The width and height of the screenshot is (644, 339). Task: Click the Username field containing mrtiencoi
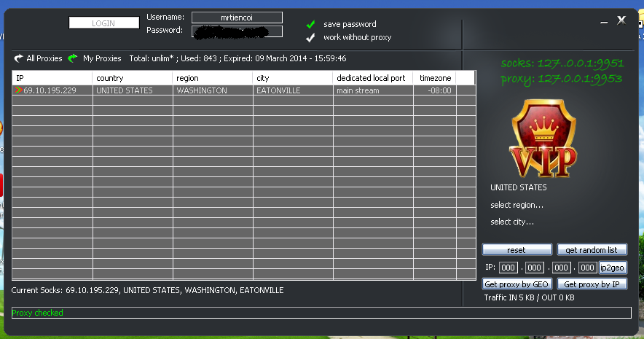[237, 17]
